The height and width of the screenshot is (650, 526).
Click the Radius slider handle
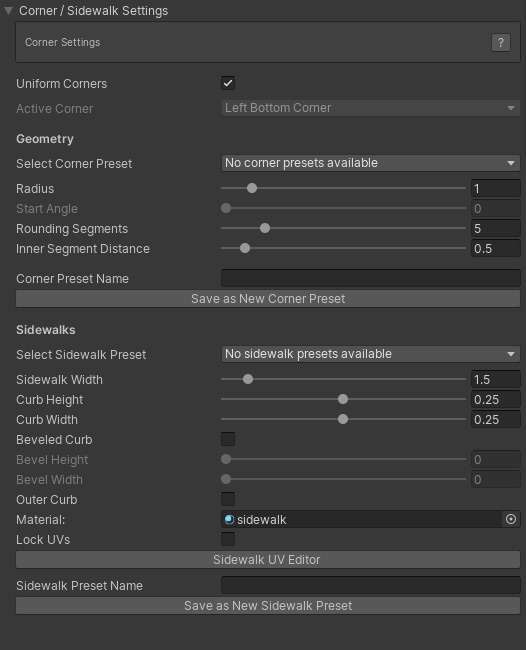(x=252, y=188)
